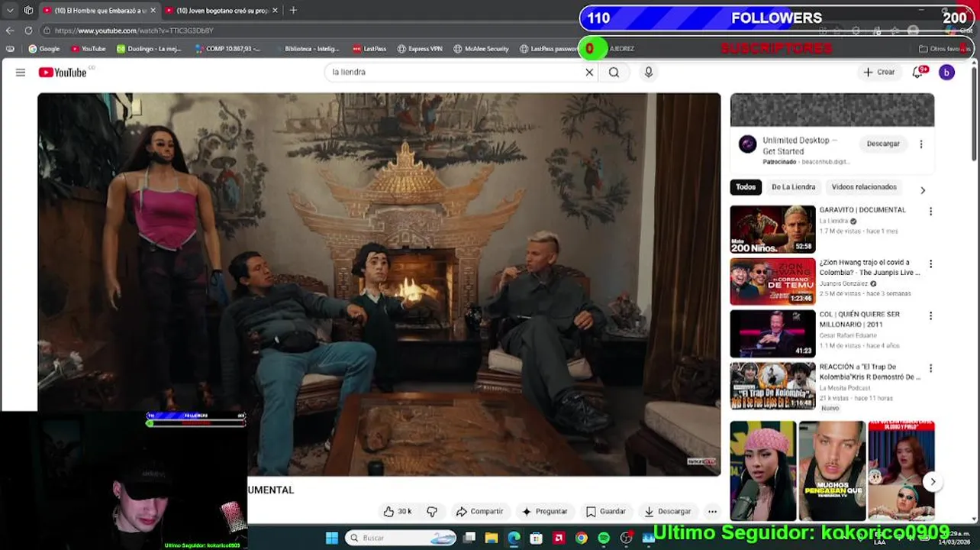This screenshot has width=980, height=550.
Task: Open the Google bookmark
Action: 44,49
